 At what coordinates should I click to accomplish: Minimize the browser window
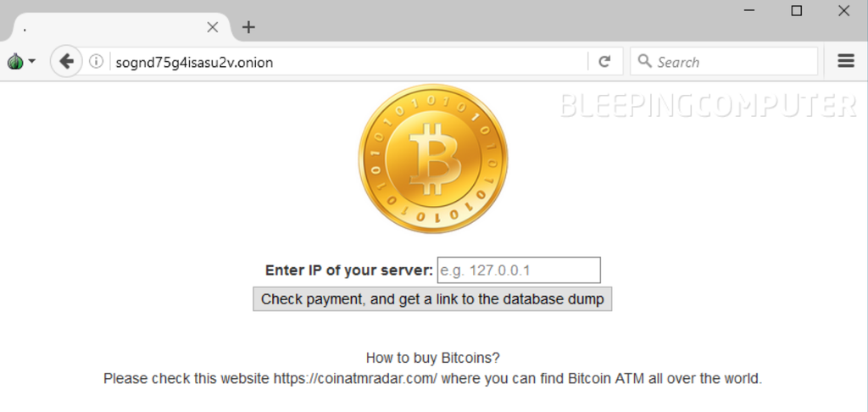[x=750, y=11]
